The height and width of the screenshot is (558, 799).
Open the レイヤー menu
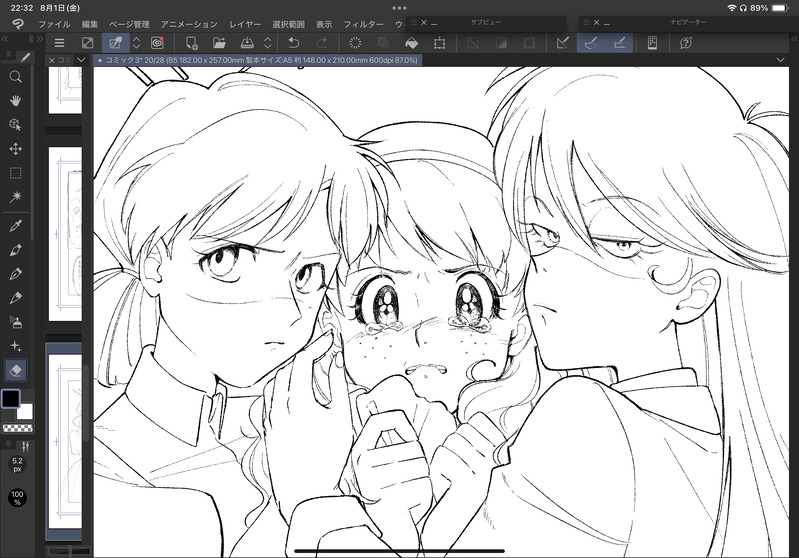pos(245,24)
